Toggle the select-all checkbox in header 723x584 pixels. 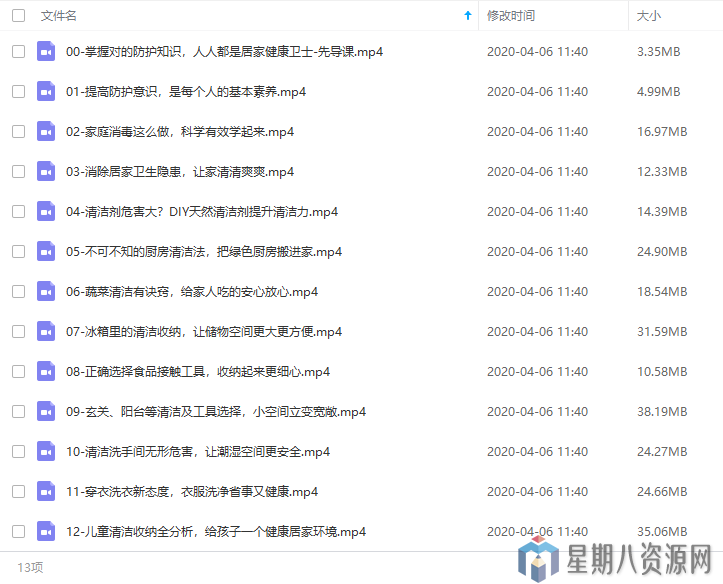click(18, 16)
